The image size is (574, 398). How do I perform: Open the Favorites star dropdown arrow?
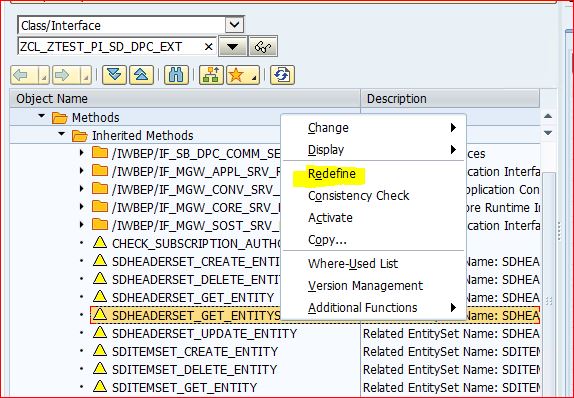[253, 76]
